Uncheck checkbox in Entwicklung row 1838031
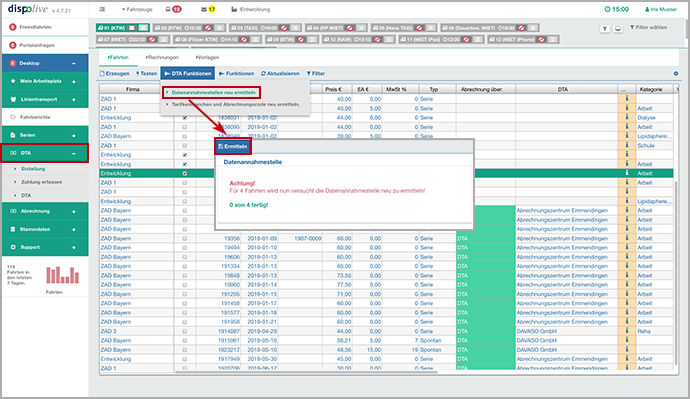 pyautogui.click(x=184, y=117)
